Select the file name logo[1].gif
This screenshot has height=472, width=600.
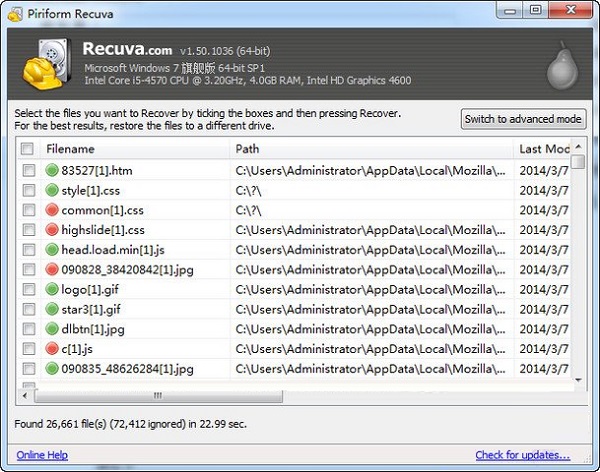coord(90,290)
